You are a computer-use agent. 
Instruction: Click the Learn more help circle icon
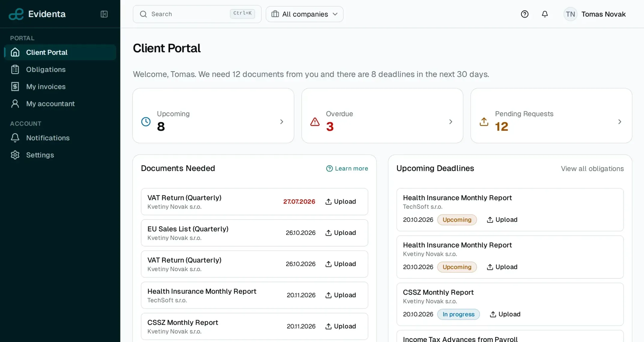(330, 168)
